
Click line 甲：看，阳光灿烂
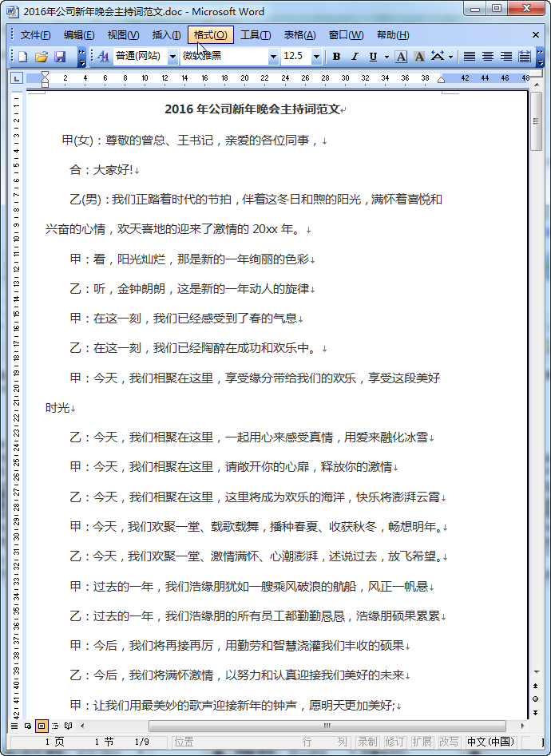coord(189,259)
